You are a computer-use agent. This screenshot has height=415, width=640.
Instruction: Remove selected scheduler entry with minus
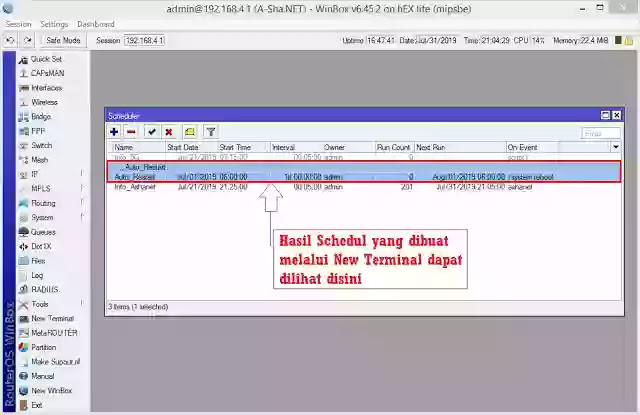(131, 132)
